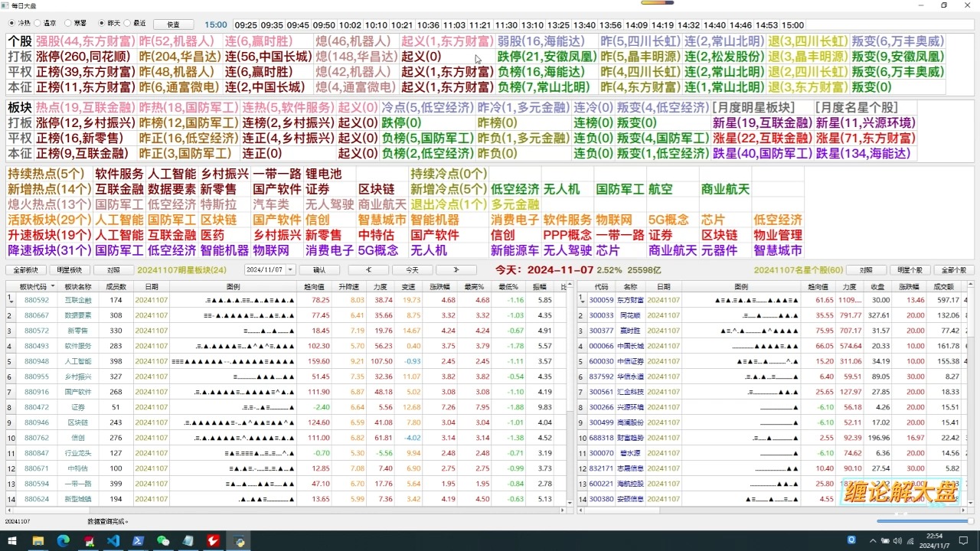980x551 pixels.
Task: Switch to the 11:30 time snapshot
Action: pyautogui.click(x=506, y=25)
